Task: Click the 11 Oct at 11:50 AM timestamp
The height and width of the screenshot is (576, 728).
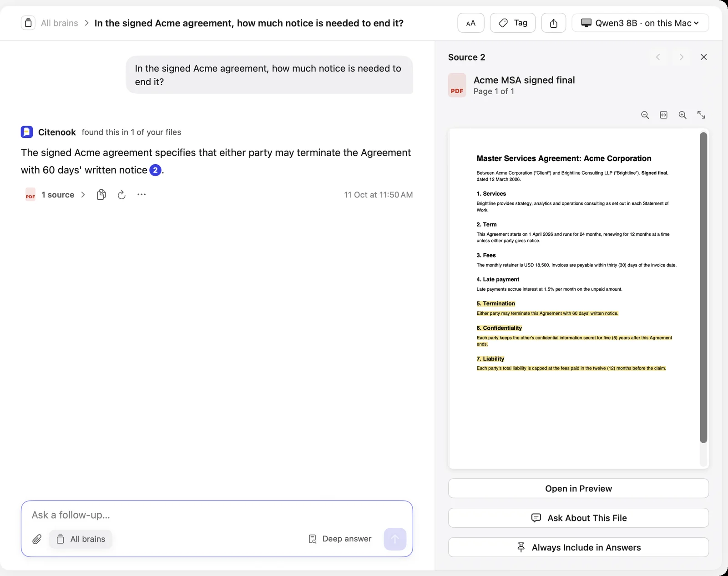Action: [378, 195]
